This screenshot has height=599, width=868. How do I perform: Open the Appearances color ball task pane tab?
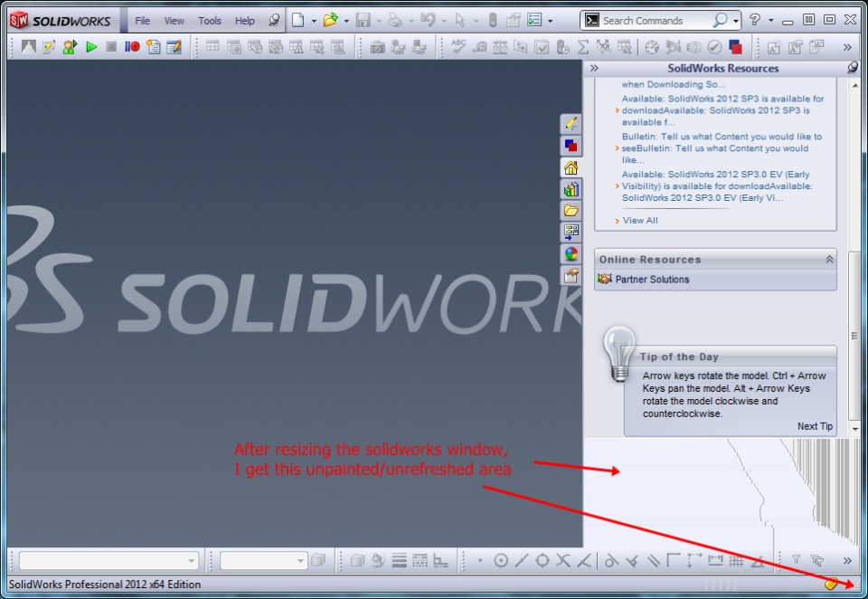click(x=571, y=253)
